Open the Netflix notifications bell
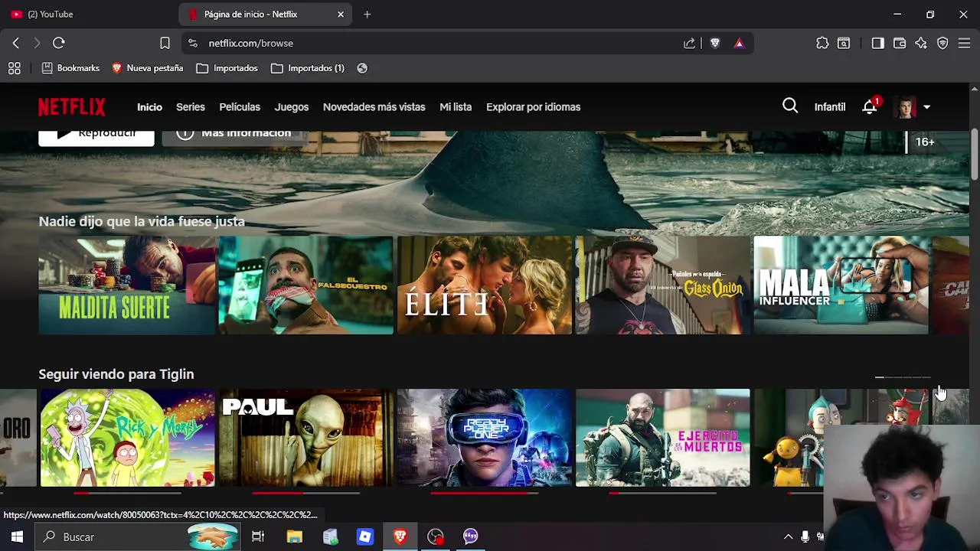 [870, 107]
